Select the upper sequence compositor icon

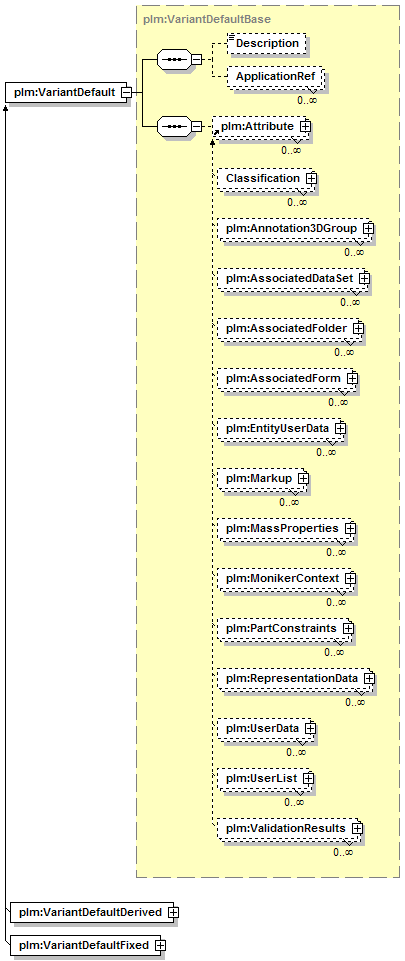pyautogui.click(x=175, y=59)
